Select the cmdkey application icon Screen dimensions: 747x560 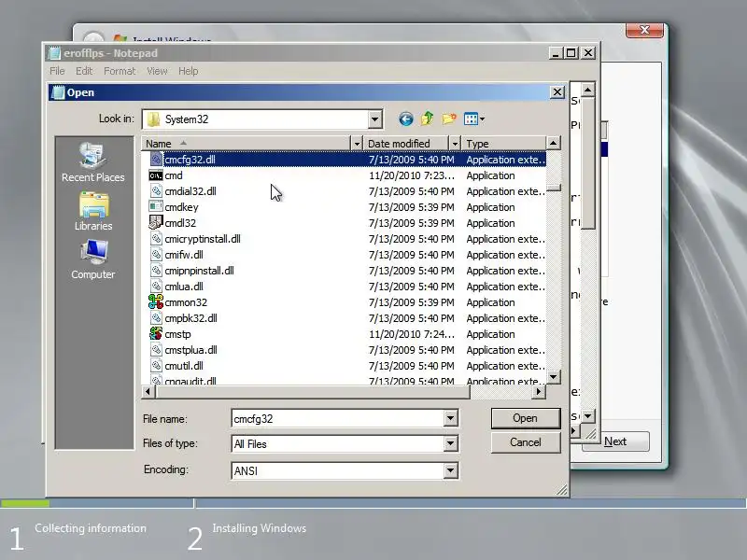click(x=156, y=207)
